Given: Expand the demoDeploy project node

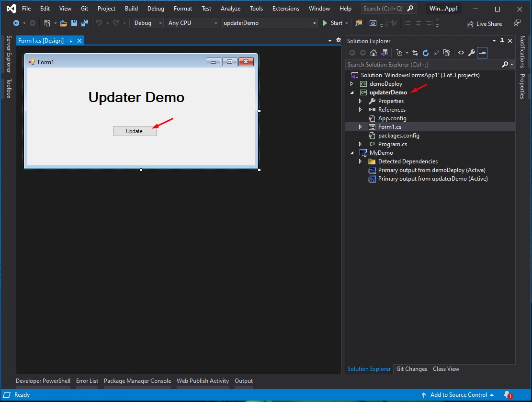Looking at the screenshot, I should (x=352, y=83).
